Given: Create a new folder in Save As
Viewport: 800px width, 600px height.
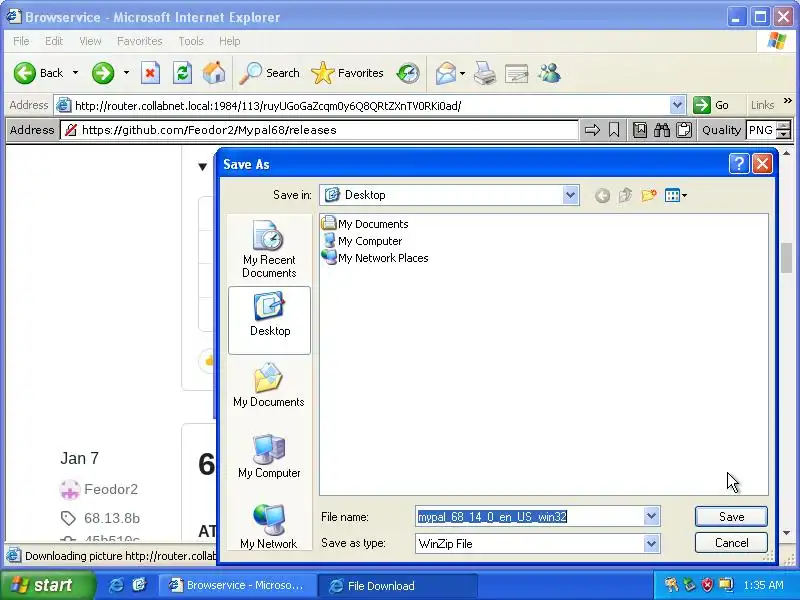Looking at the screenshot, I should click(x=648, y=195).
